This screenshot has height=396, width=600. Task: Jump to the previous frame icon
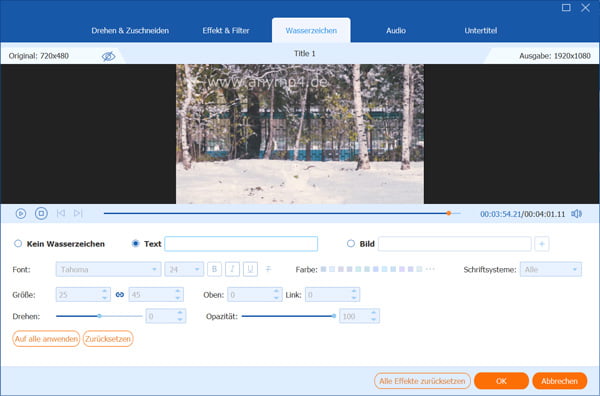(60, 213)
